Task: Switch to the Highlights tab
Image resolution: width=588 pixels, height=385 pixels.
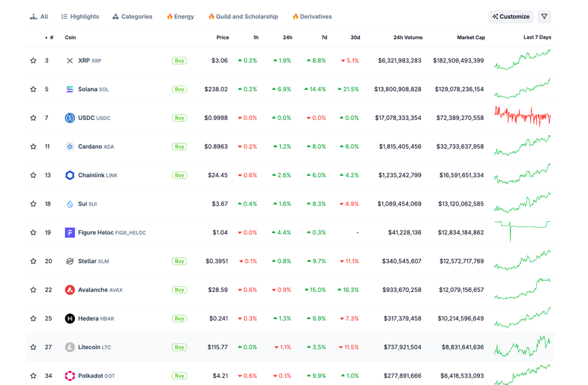Action: point(80,17)
